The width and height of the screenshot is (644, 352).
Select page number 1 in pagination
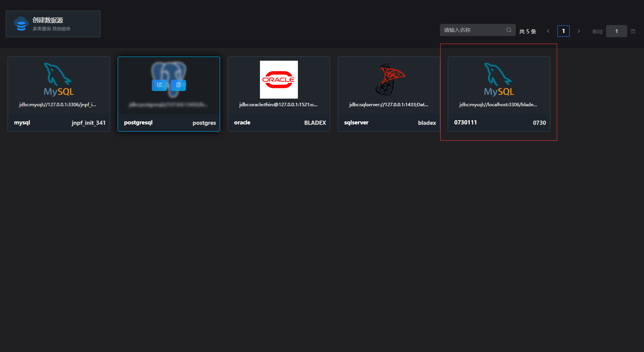564,31
